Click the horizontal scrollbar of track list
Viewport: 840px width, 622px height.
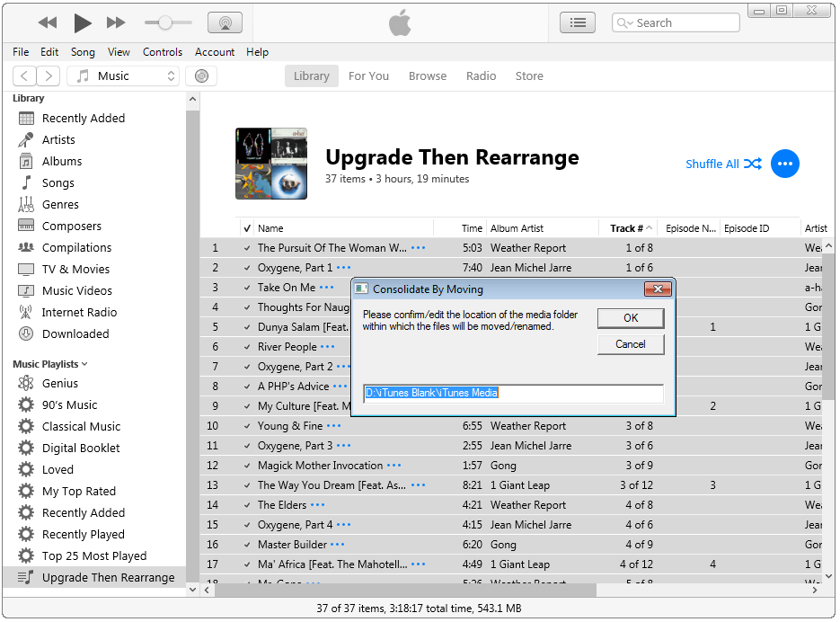tap(405, 590)
